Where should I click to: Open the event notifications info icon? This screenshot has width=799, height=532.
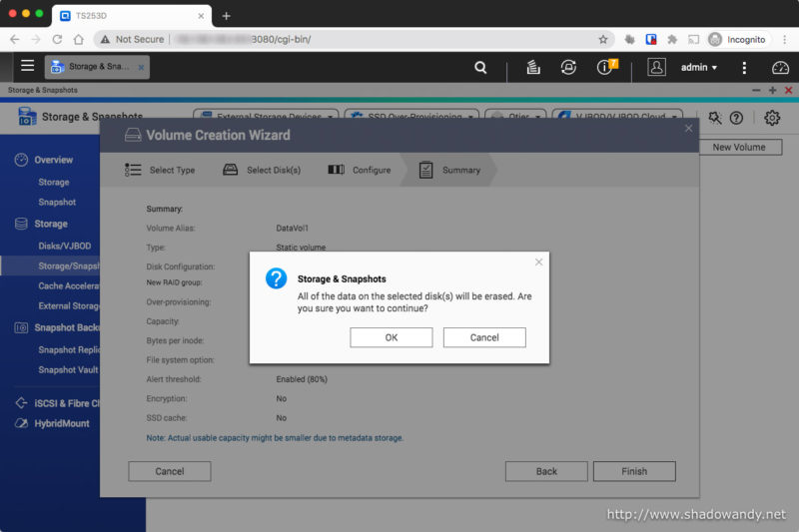pos(605,68)
